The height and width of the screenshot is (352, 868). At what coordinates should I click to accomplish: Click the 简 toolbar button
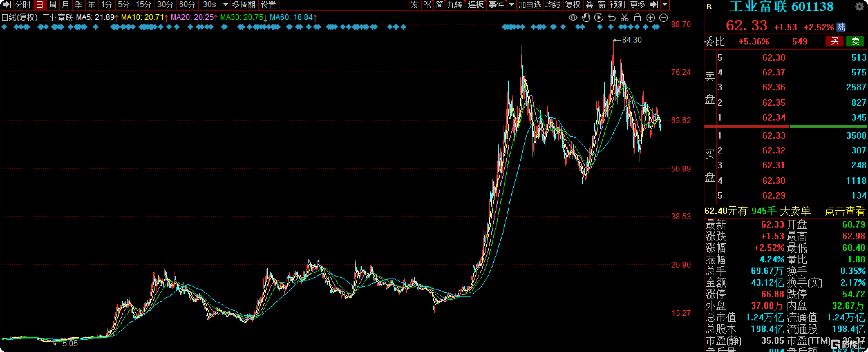[439, 5]
